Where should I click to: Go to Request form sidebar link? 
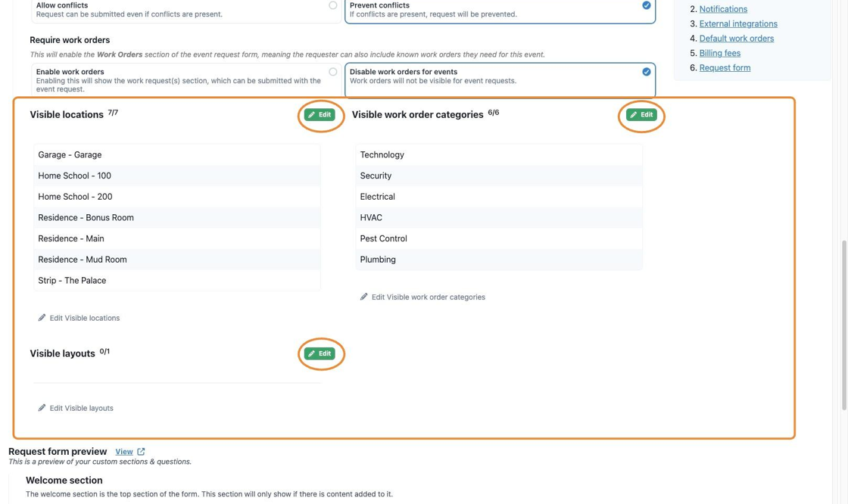(725, 67)
